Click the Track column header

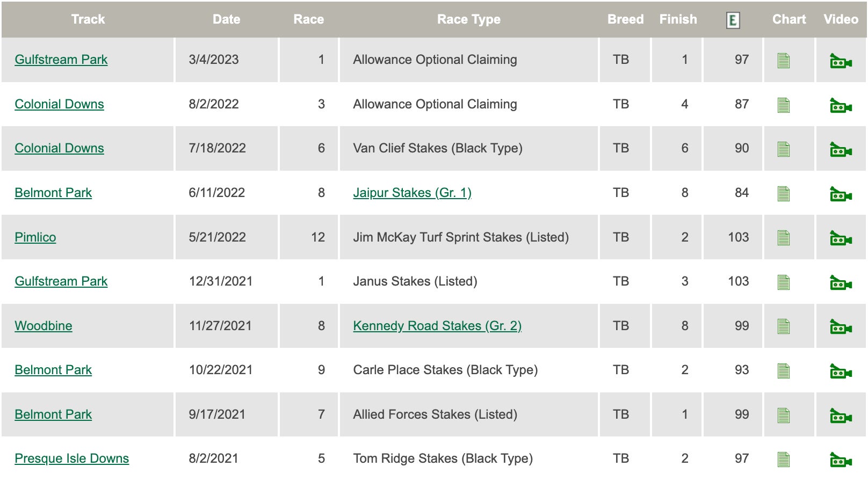(88, 19)
